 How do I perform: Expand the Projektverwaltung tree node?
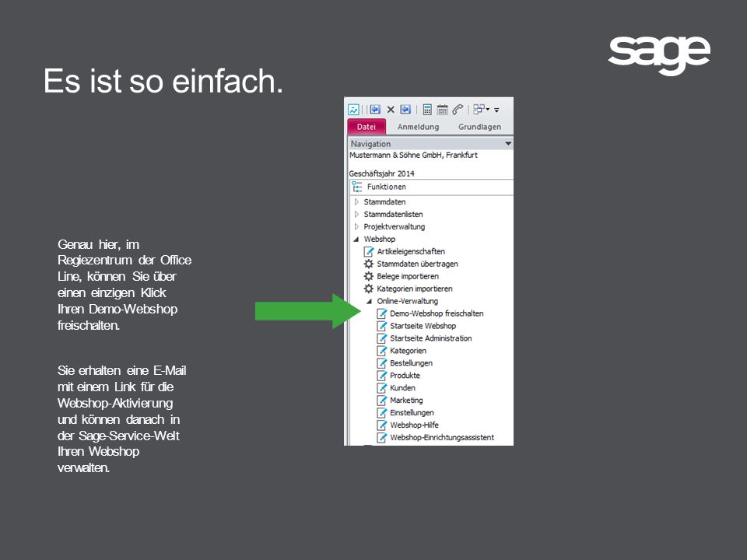point(356,226)
